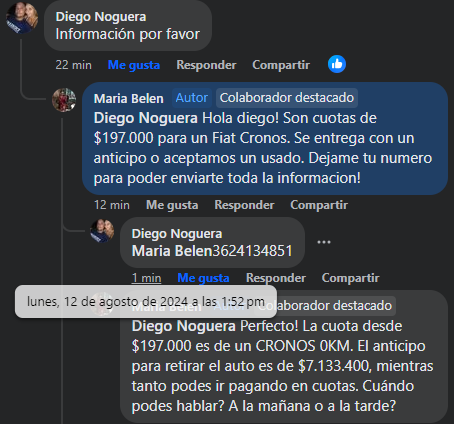Image resolution: width=454 pixels, height=424 pixels.
Task: Open the '12 min' timestamp link
Action: [112, 205]
